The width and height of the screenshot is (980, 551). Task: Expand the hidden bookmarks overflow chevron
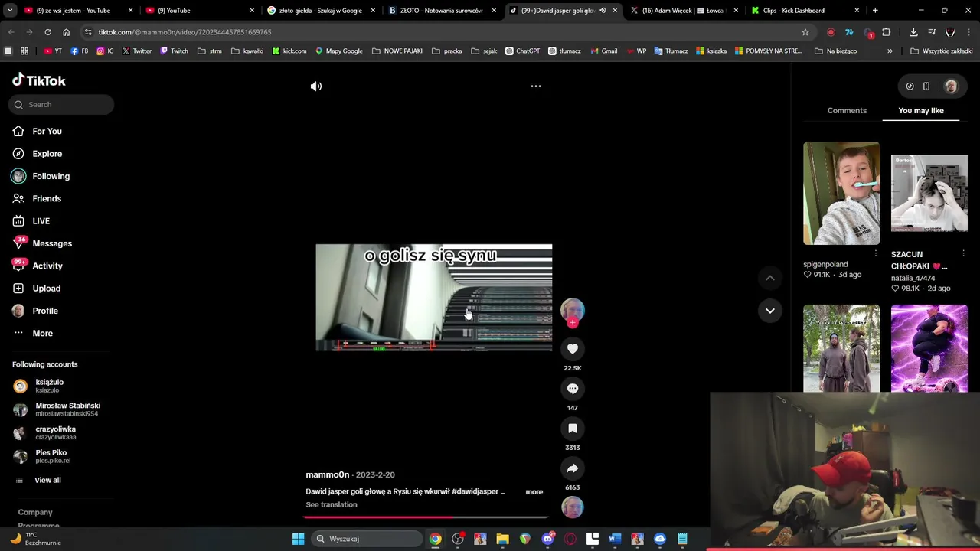[890, 51]
